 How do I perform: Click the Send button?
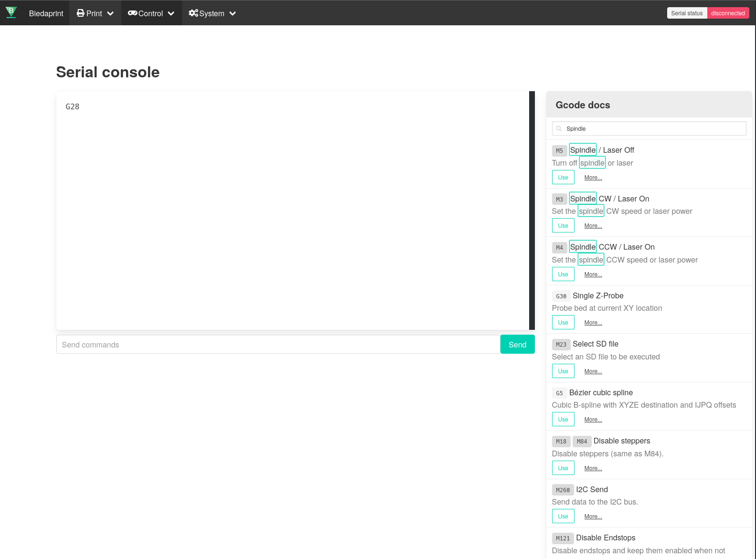517,344
